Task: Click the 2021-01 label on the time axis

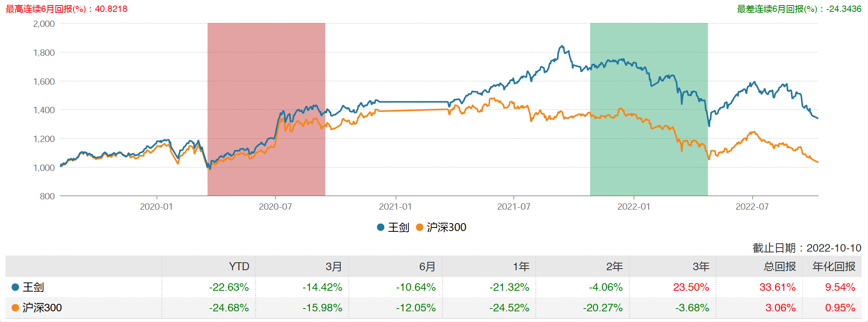Action: point(395,206)
